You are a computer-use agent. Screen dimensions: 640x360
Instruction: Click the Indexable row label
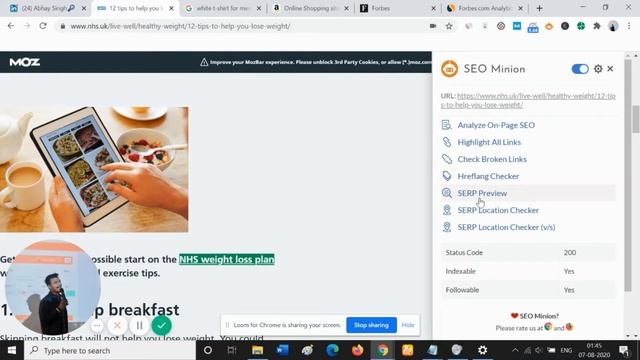(x=460, y=271)
